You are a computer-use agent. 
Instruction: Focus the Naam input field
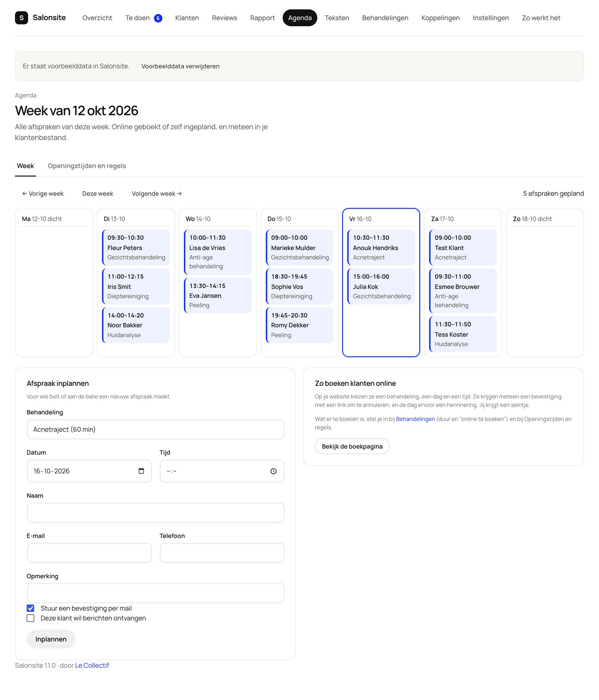[x=156, y=513]
